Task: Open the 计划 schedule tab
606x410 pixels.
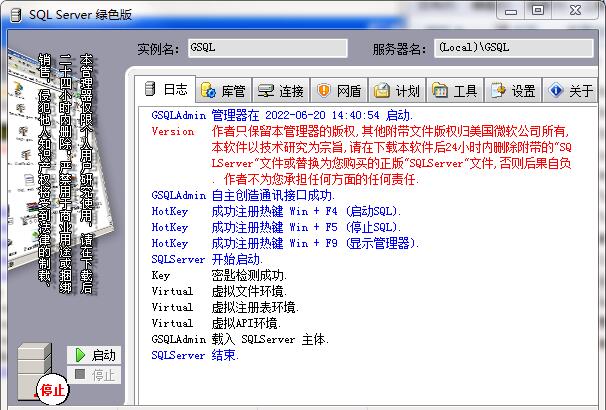Action: click(x=397, y=91)
